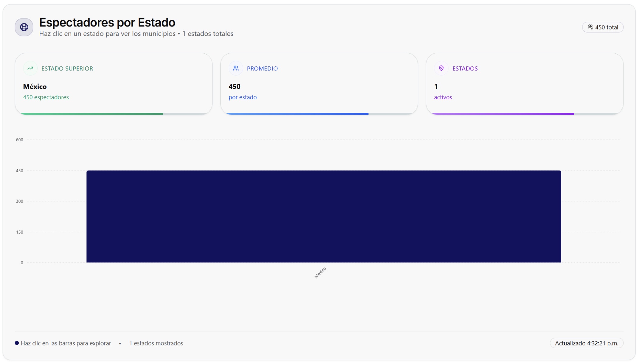
Task: Click the dark blue legend dot
Action: click(17, 343)
